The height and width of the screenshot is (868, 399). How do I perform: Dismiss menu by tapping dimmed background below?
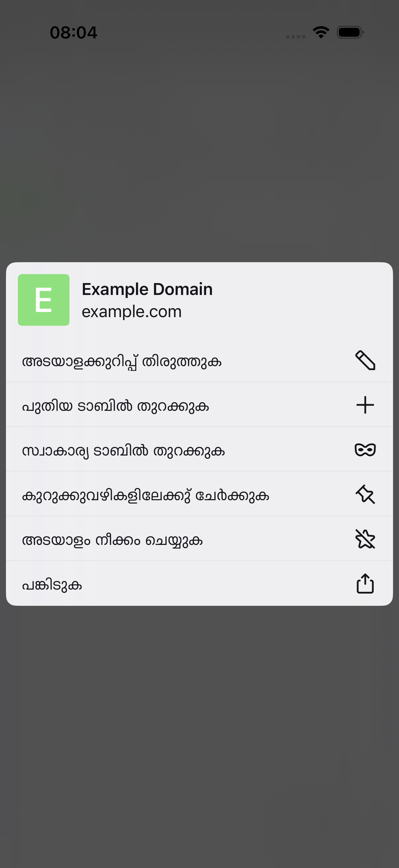pos(199,735)
